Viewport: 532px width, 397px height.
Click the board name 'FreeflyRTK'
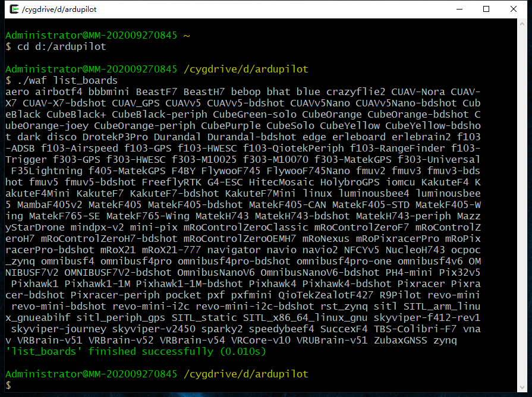(171, 182)
